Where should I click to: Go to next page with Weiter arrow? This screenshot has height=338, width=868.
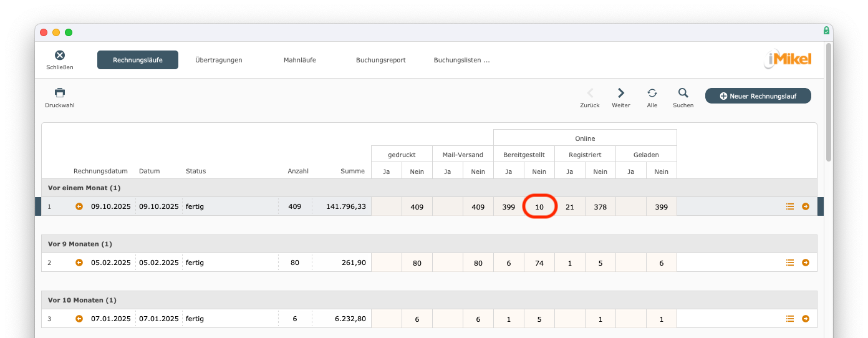coord(620,93)
